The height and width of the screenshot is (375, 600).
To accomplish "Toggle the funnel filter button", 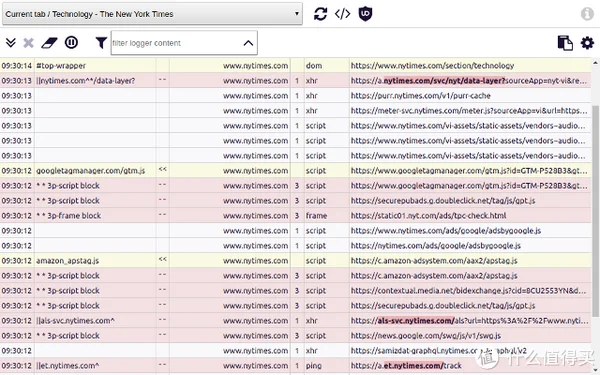I will 101,42.
